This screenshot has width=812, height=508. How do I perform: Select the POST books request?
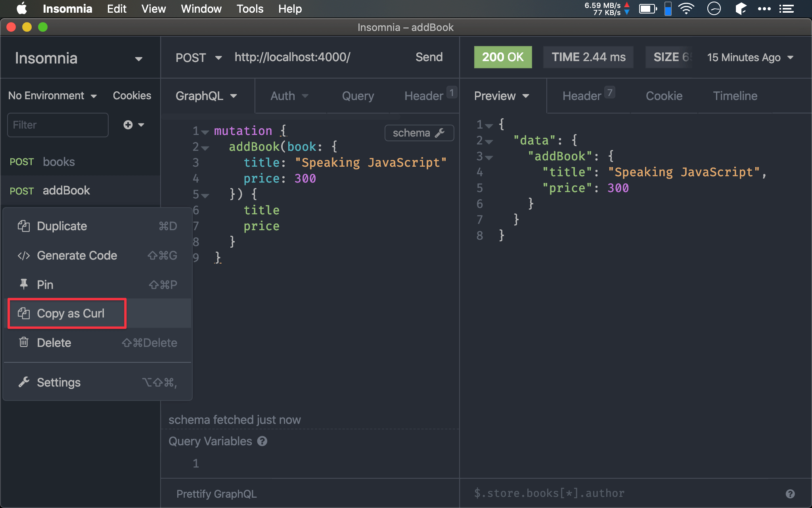[81, 162]
